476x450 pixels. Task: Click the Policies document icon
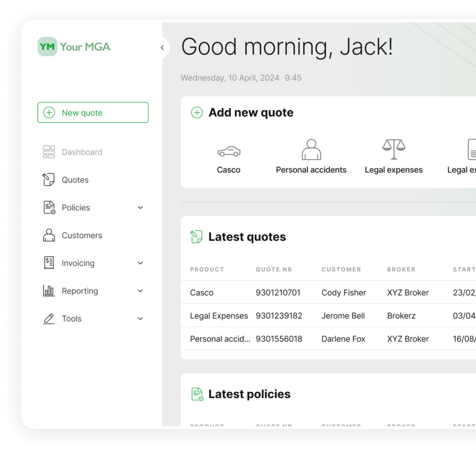pos(49,208)
